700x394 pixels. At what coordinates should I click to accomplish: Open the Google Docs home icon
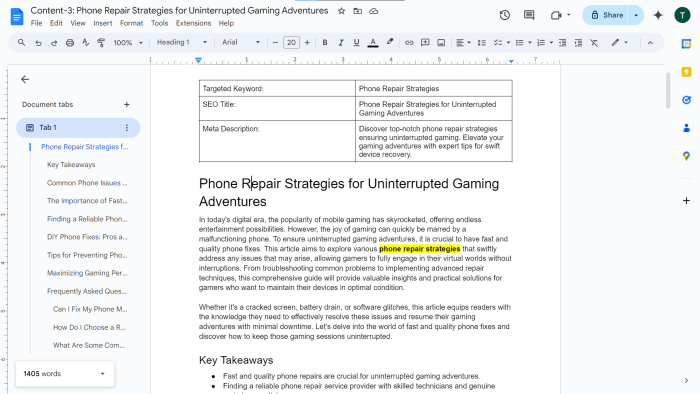(17, 17)
